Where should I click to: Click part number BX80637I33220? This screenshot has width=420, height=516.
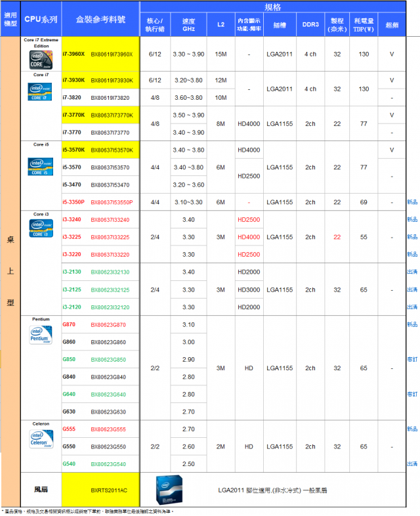click(x=110, y=255)
